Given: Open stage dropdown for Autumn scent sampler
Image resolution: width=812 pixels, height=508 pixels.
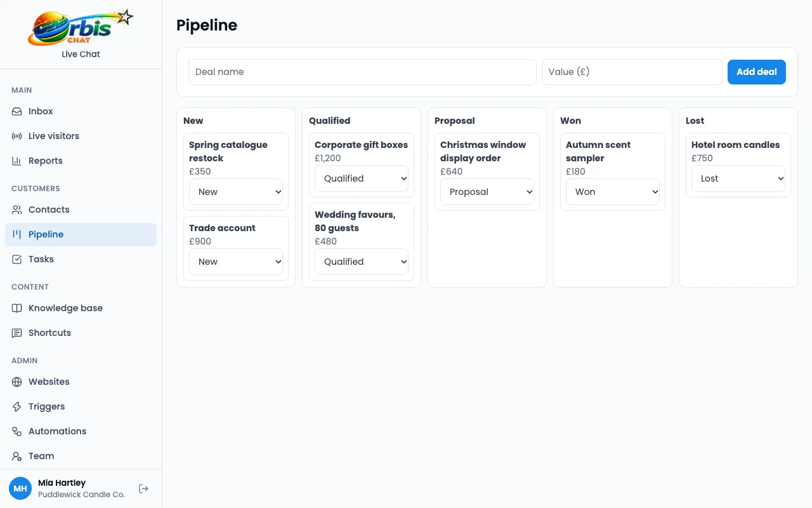Looking at the screenshot, I should coord(613,192).
